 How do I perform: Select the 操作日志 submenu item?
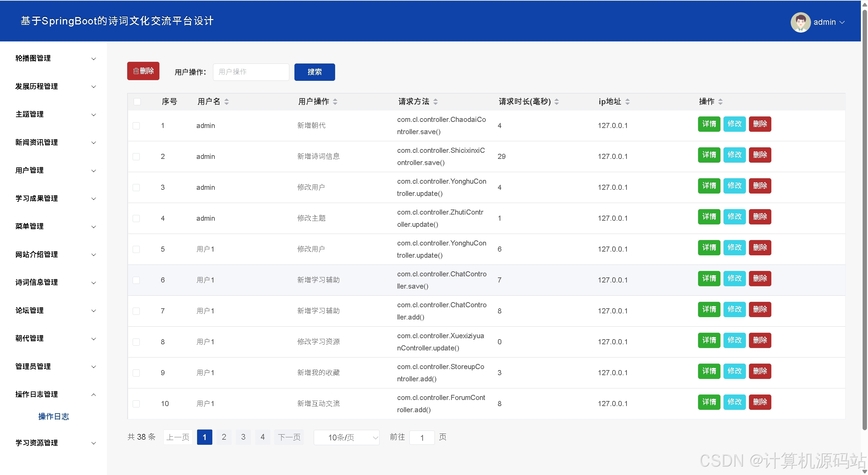coord(54,417)
